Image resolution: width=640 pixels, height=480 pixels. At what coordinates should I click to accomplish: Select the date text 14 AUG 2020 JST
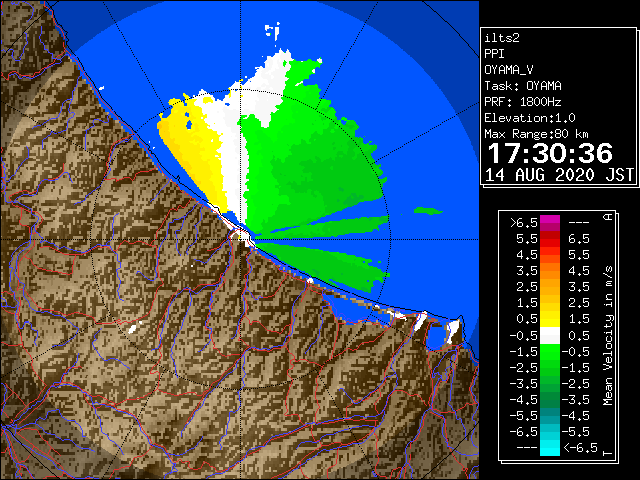559,175
